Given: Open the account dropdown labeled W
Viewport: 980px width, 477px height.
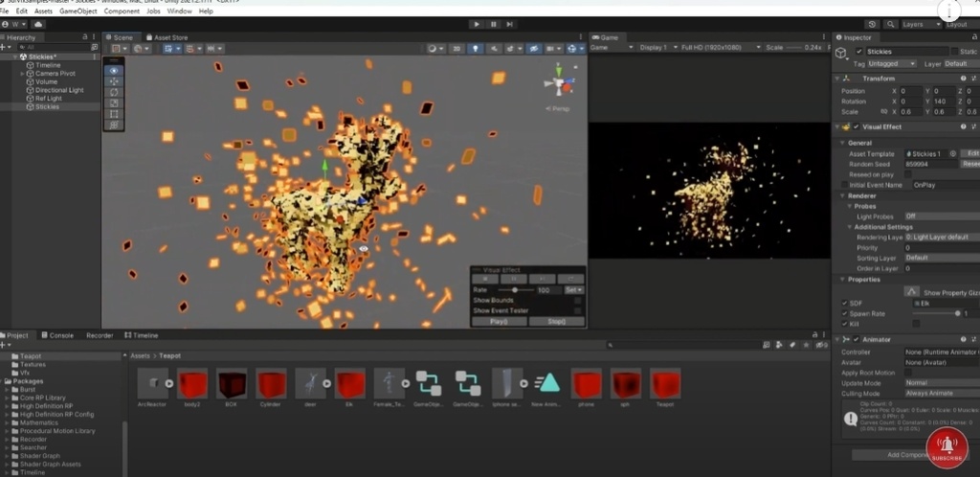Looking at the screenshot, I should pos(14,24).
